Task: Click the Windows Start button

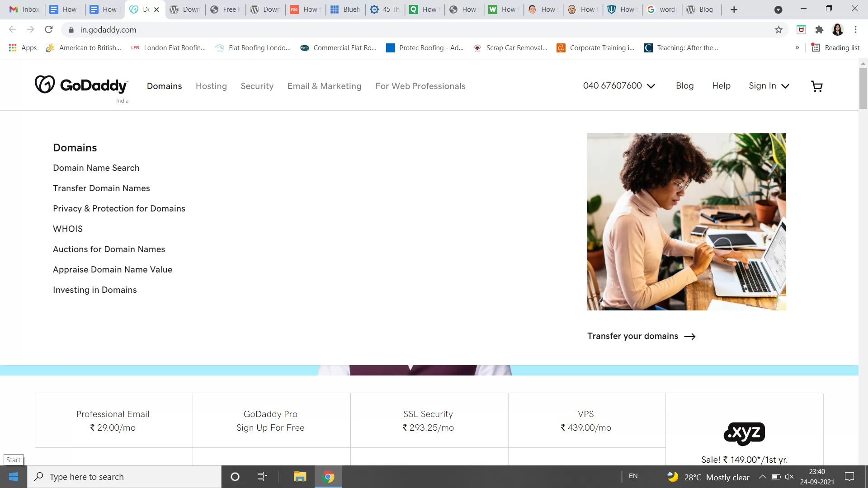Action: pos(14,477)
